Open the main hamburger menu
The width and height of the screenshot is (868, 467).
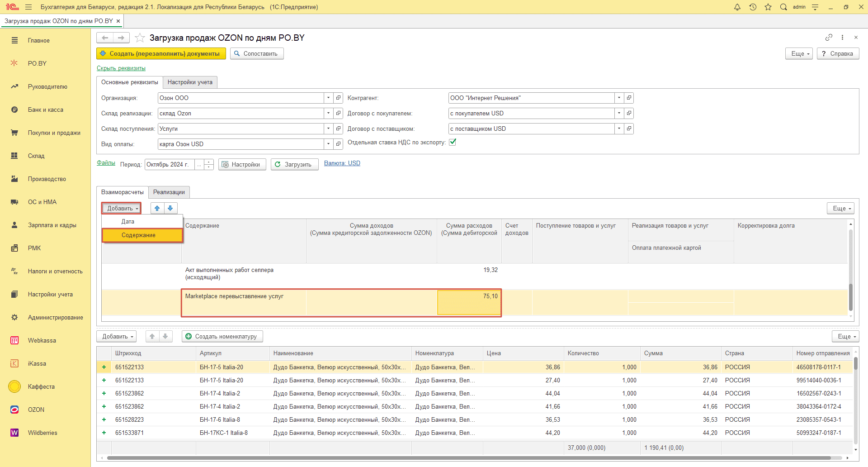(28, 7)
